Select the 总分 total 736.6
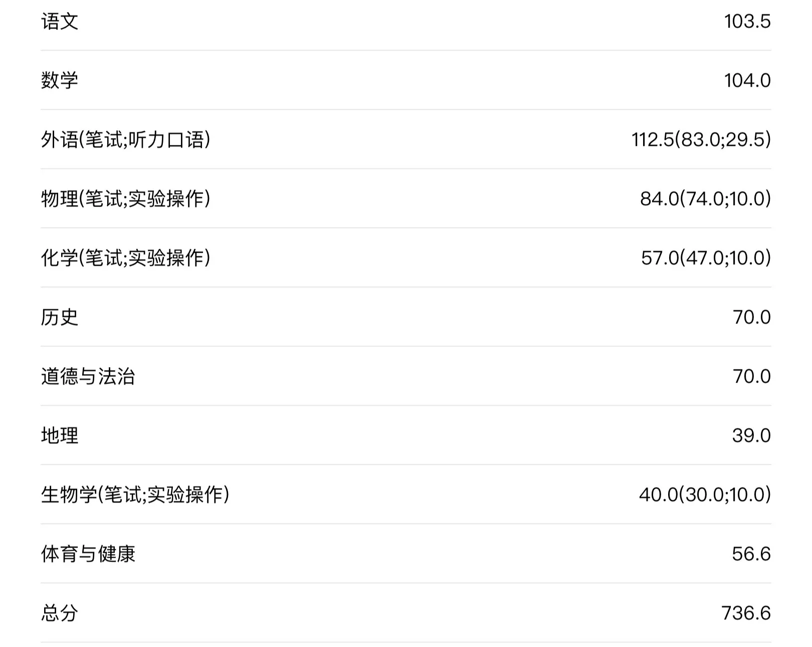Image resolution: width=812 pixels, height=647 pixels. 746,613
